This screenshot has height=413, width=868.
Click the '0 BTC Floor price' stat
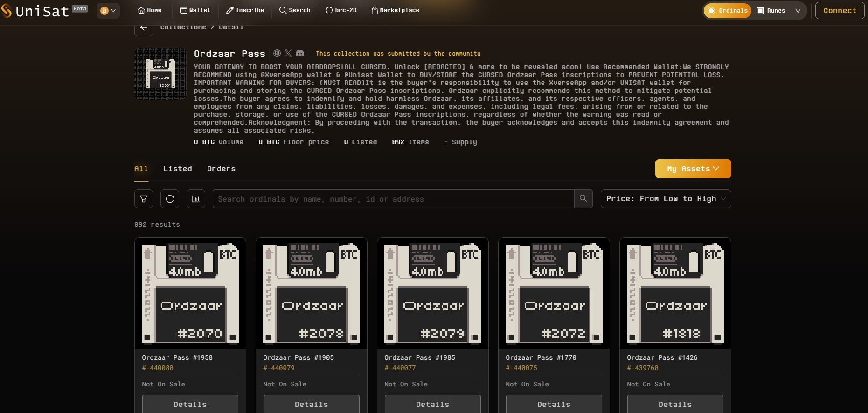pos(294,142)
